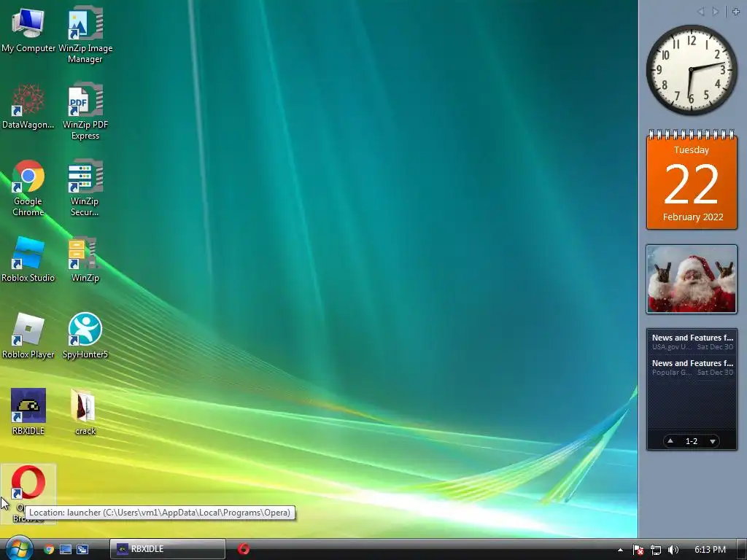Click Show Desktop in quick launch
This screenshot has height=560, width=747.
tap(66, 549)
